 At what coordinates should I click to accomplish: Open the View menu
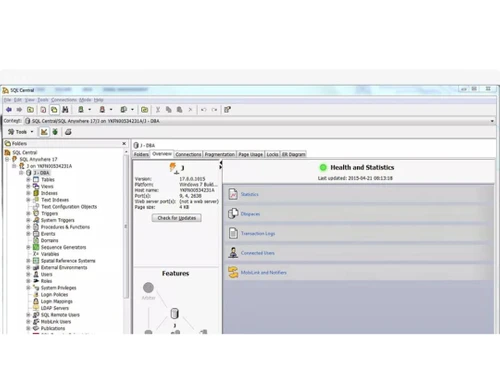[x=30, y=100]
